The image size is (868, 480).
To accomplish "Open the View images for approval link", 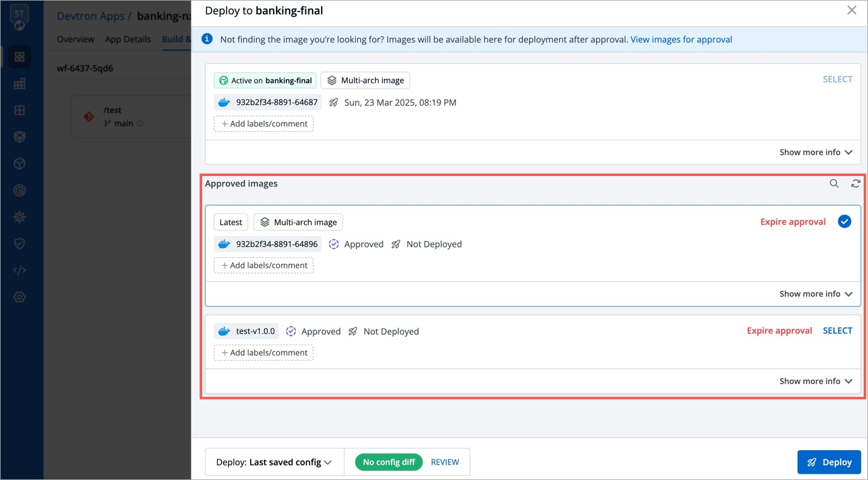I will 681,39.
